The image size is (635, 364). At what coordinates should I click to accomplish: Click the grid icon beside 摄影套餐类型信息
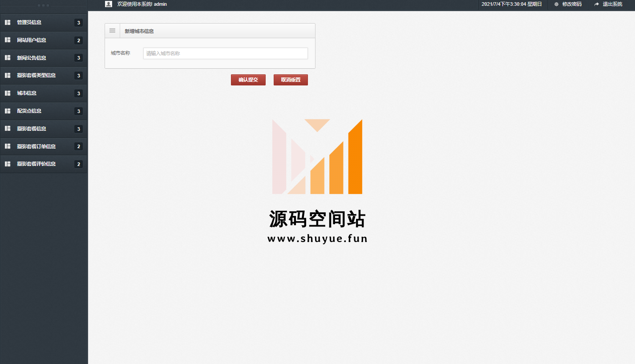click(8, 75)
